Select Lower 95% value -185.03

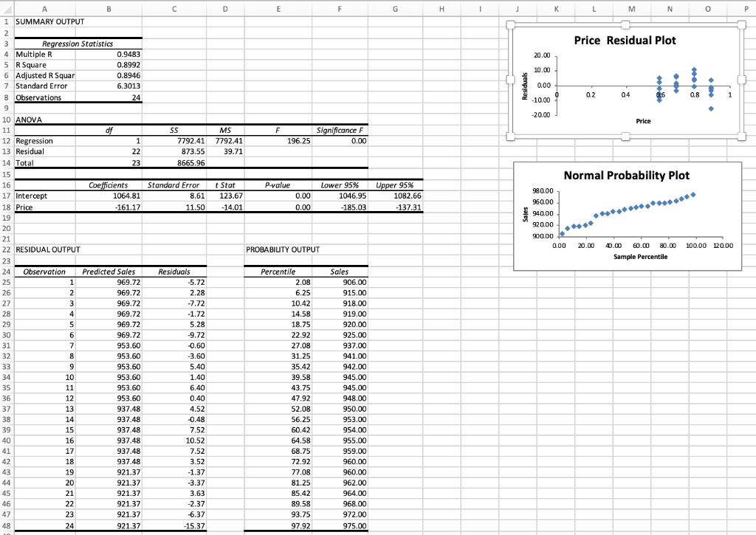coord(340,207)
